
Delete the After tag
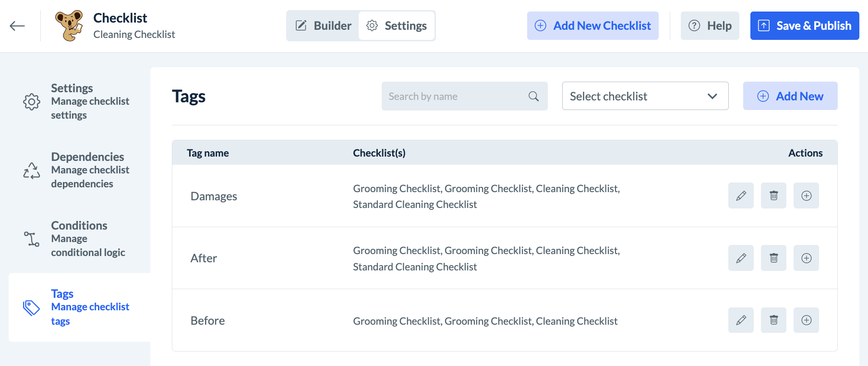(773, 258)
